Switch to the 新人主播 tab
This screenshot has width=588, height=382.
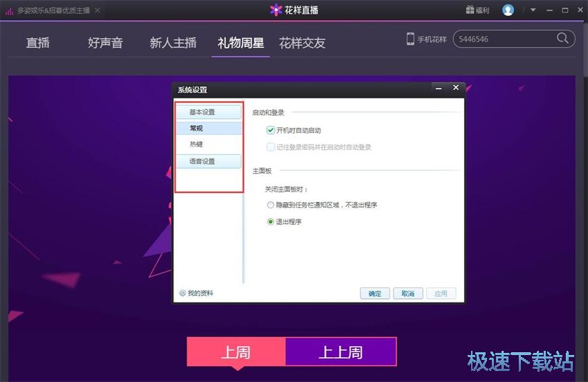point(173,43)
